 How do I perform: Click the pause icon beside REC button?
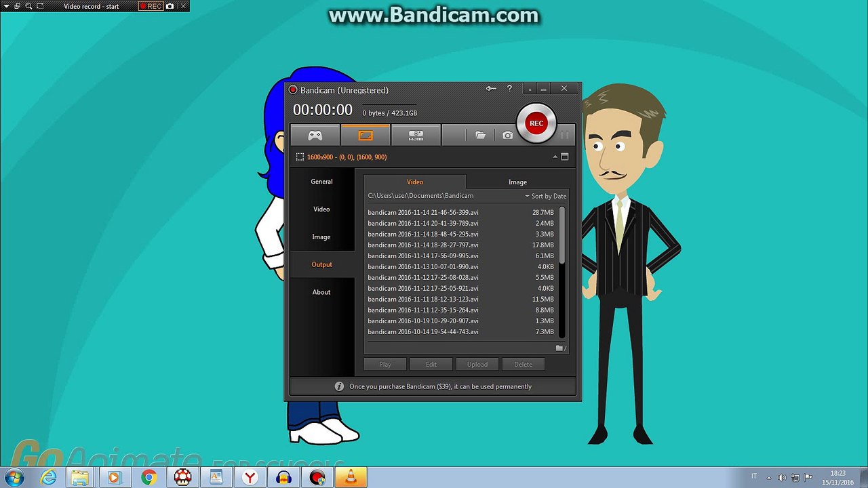tap(564, 135)
